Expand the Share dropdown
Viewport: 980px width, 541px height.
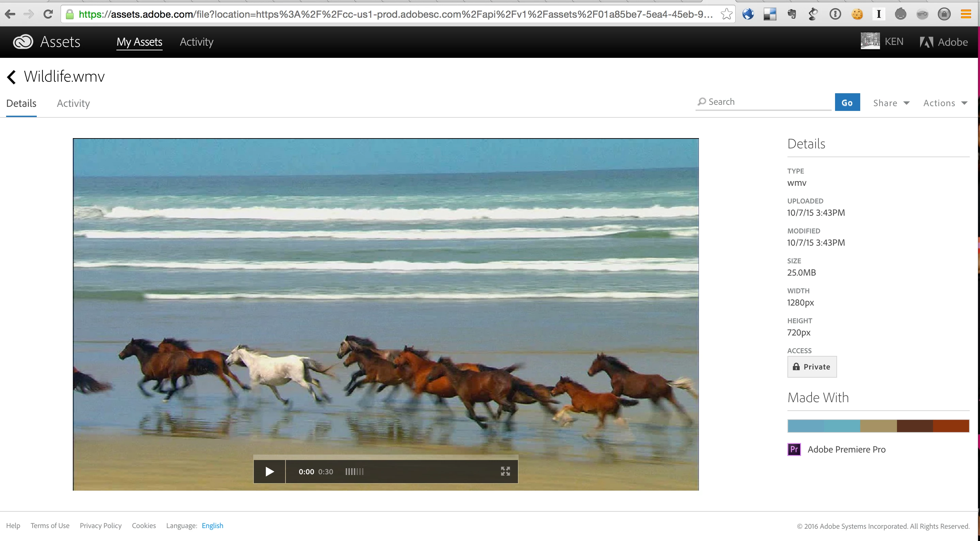click(891, 103)
